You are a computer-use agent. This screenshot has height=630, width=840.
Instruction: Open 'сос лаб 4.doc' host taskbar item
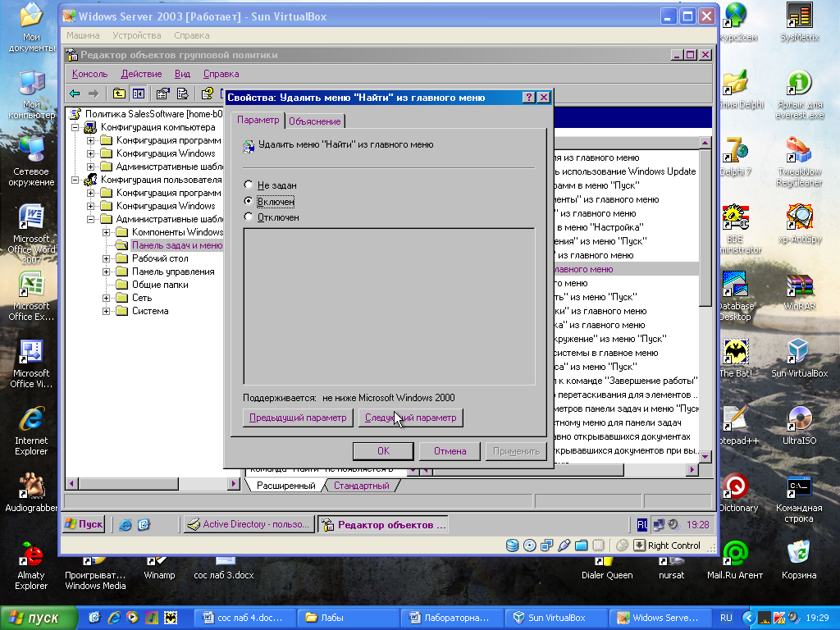(x=243, y=618)
